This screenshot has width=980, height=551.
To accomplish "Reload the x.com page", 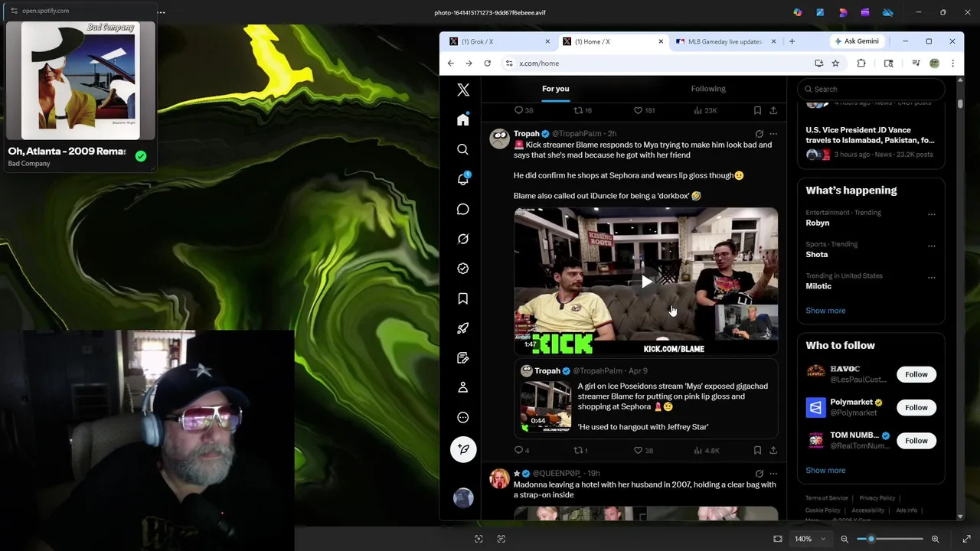I will tap(487, 64).
